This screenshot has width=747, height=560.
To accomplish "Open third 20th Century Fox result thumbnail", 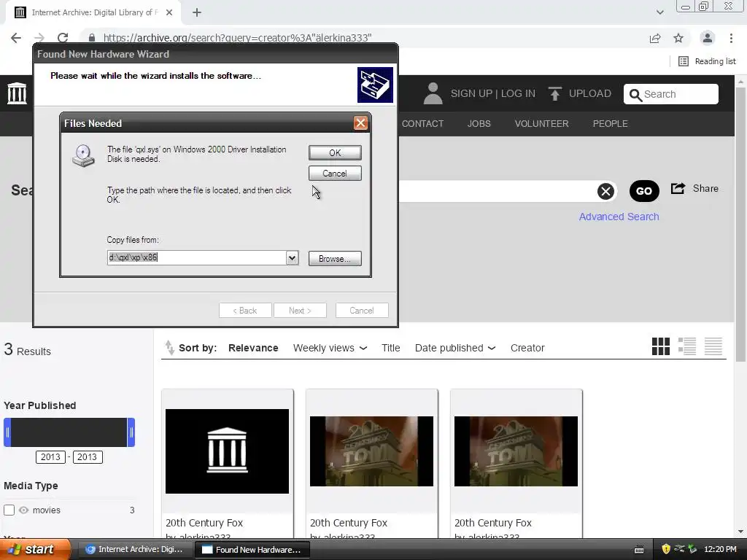I will [x=516, y=451].
